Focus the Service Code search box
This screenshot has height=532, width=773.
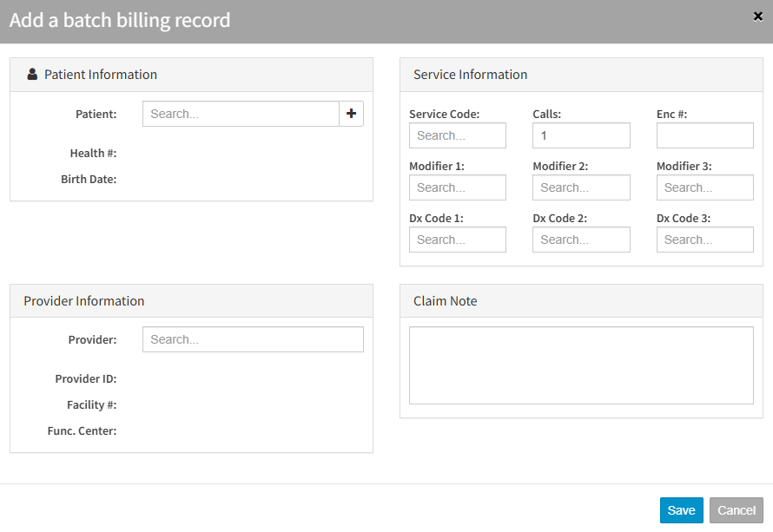pos(458,135)
